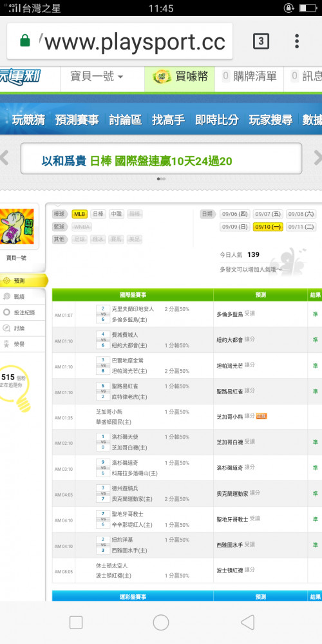Click 洛杉磯道奇 prediction cell
Viewport: 322px width, 644px height.
click(260, 468)
